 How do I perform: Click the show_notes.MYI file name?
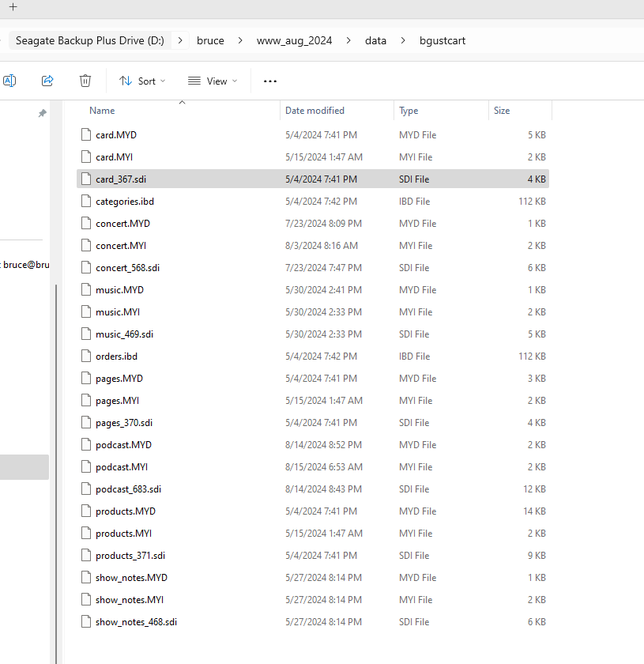click(x=130, y=600)
